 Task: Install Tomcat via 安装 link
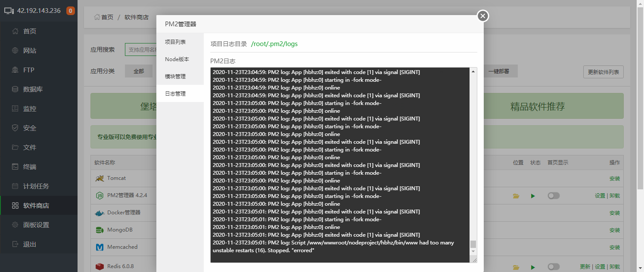[615, 179]
